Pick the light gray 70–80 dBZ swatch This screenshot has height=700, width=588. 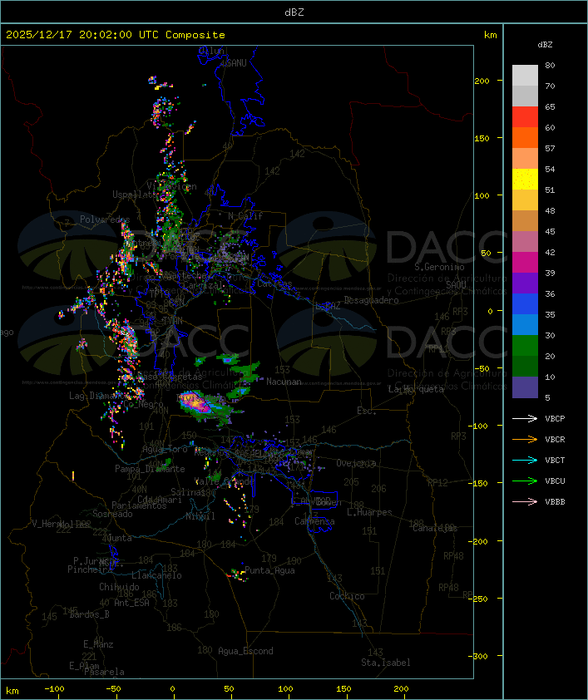tap(525, 76)
